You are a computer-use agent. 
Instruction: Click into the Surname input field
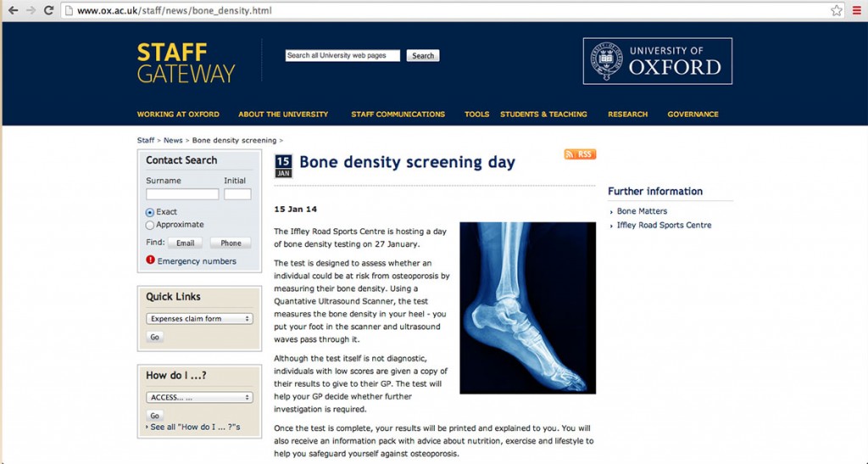182,194
